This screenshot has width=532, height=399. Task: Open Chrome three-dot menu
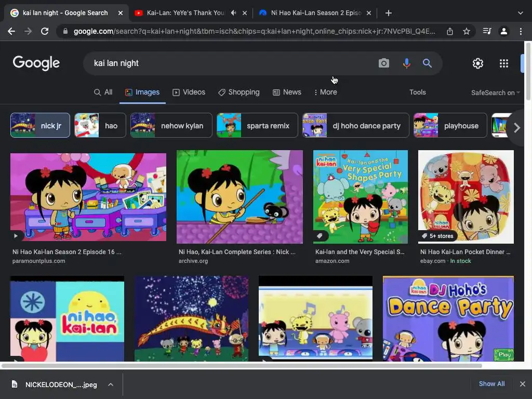point(521,31)
